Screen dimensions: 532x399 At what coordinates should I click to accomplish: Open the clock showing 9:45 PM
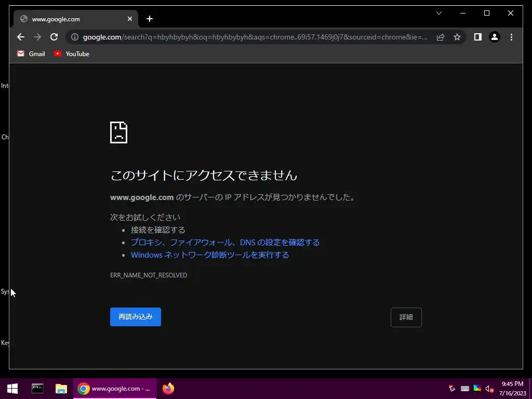512,389
